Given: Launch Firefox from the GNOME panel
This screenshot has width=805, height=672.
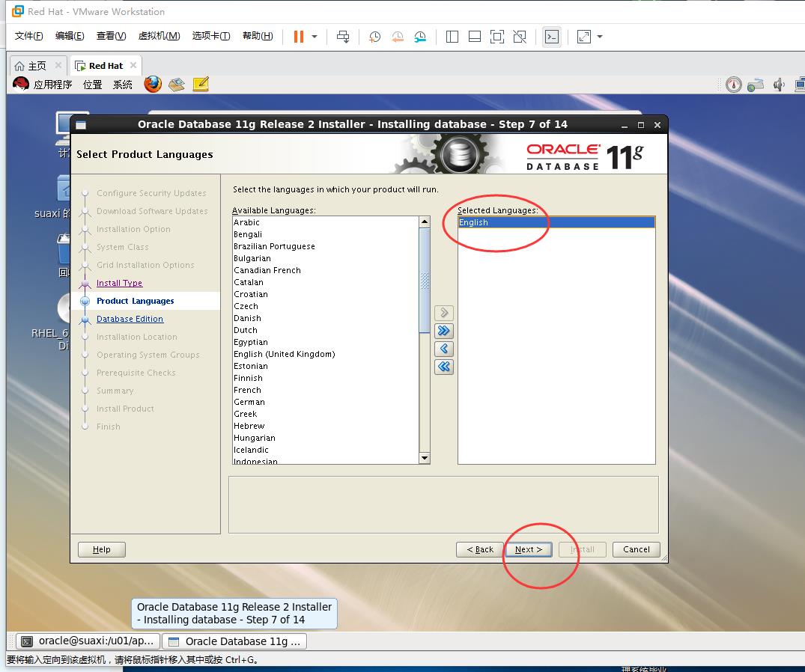Looking at the screenshot, I should (x=153, y=84).
